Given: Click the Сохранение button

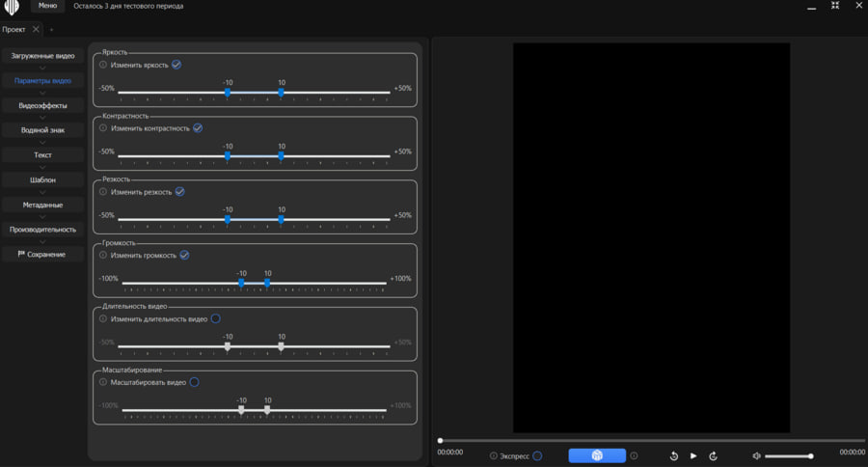Looking at the screenshot, I should tap(42, 255).
